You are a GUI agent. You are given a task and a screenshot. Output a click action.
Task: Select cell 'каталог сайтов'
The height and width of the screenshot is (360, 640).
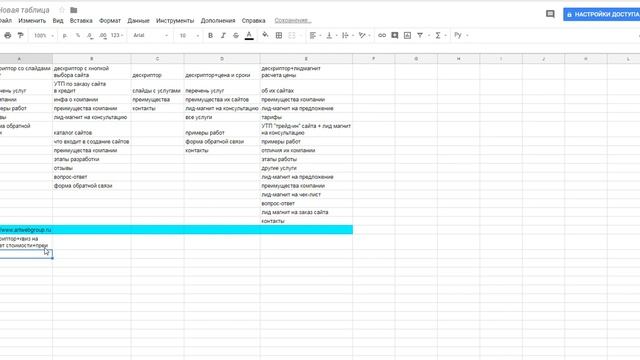tap(92, 129)
